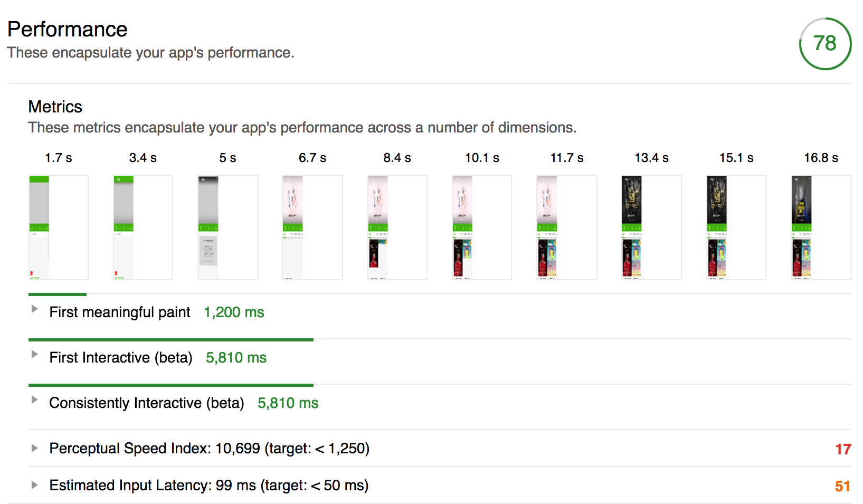The width and height of the screenshot is (863, 504).
Task: Open the filmstrip screenshot at 10.1 s
Action: pyautogui.click(x=482, y=227)
